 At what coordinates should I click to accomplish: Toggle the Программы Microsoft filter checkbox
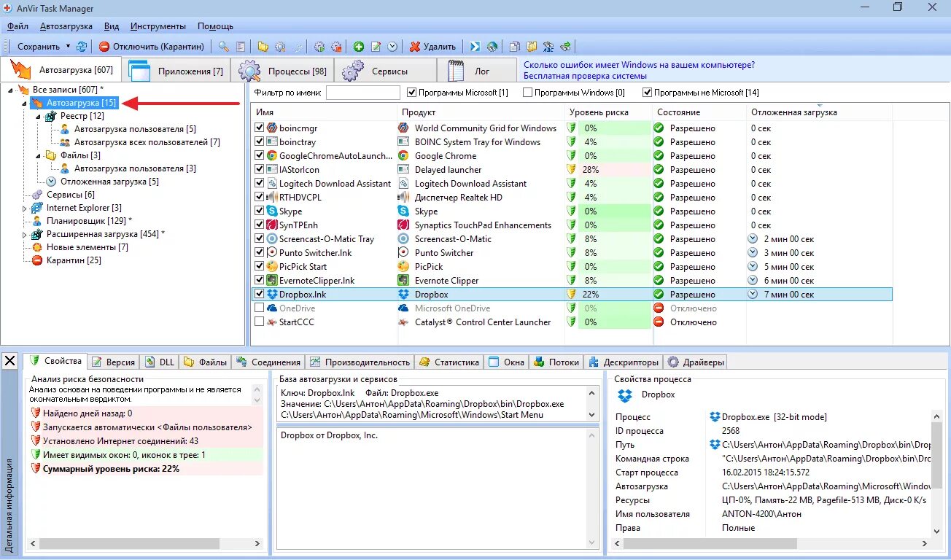pos(412,93)
